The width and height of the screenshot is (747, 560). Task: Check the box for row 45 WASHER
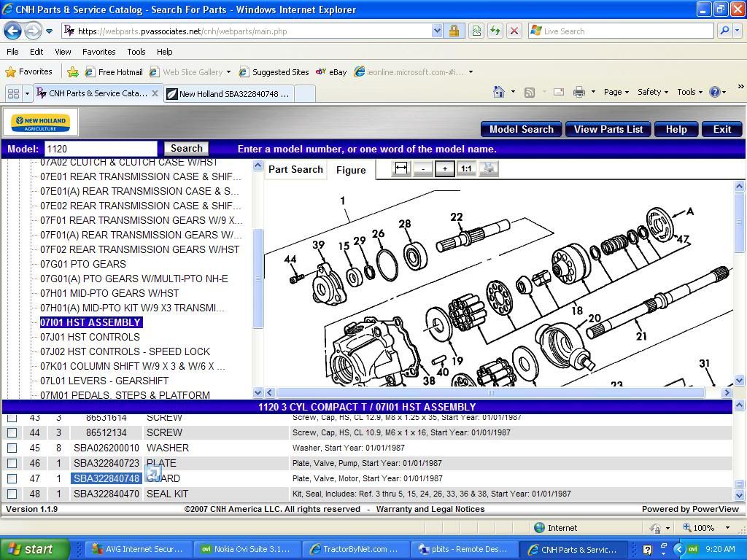(x=12, y=448)
